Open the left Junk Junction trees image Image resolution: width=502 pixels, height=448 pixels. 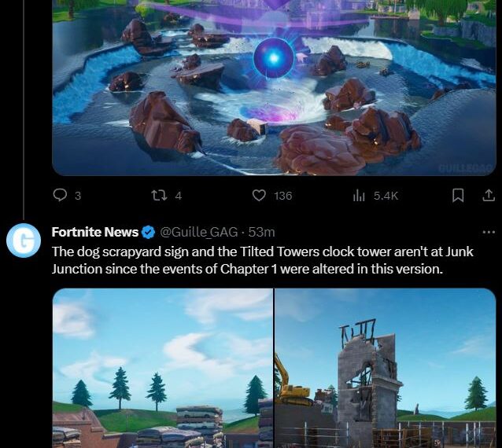163,368
